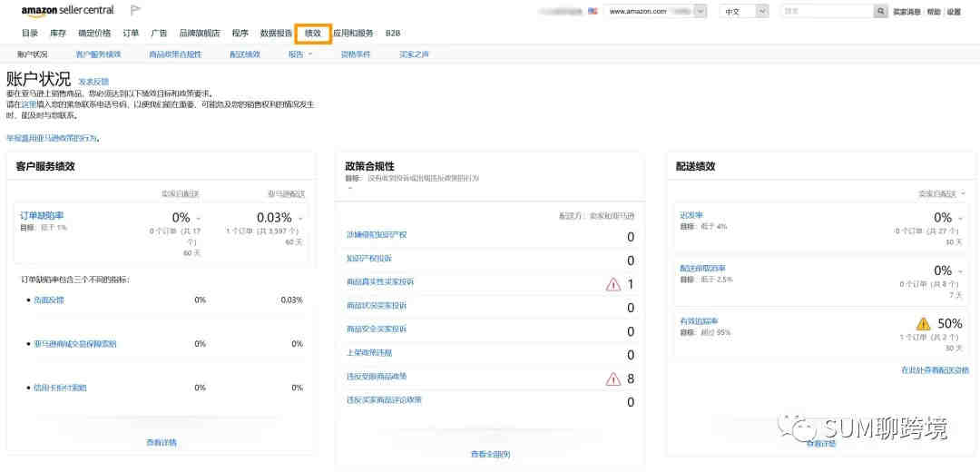Expand the cancellation rate 0% arrow

(x=961, y=271)
